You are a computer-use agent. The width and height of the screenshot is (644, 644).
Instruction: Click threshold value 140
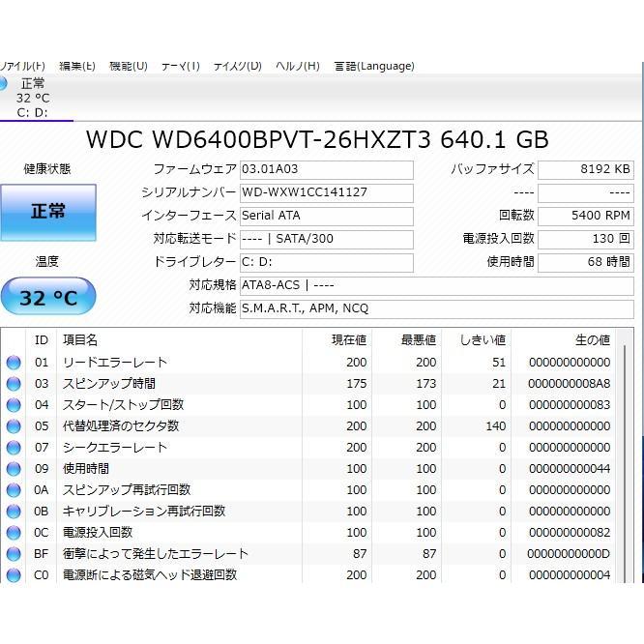tap(496, 426)
